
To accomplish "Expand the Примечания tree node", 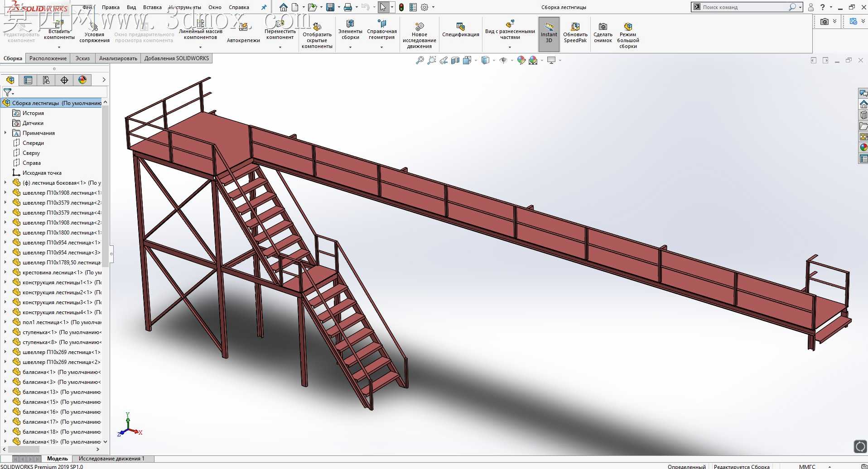I will pyautogui.click(x=5, y=133).
